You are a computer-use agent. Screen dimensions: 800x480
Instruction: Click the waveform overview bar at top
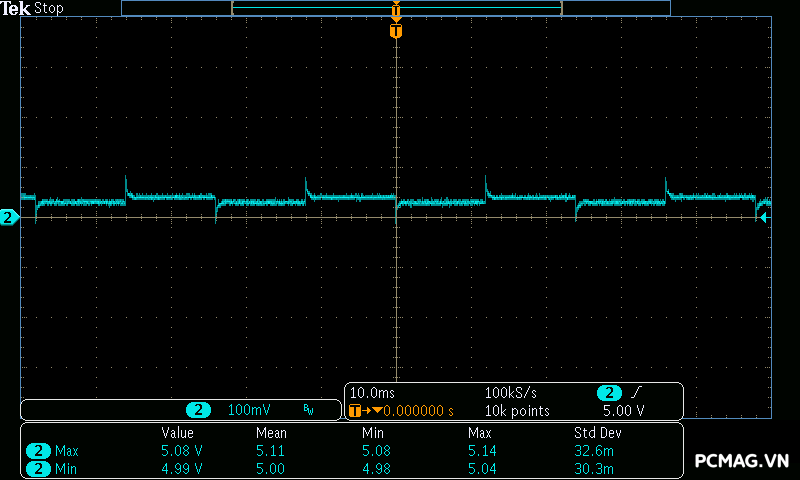coord(396,8)
